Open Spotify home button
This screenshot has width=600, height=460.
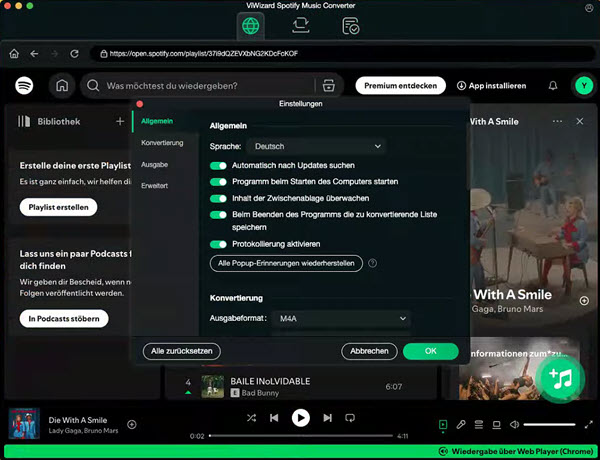(x=62, y=85)
